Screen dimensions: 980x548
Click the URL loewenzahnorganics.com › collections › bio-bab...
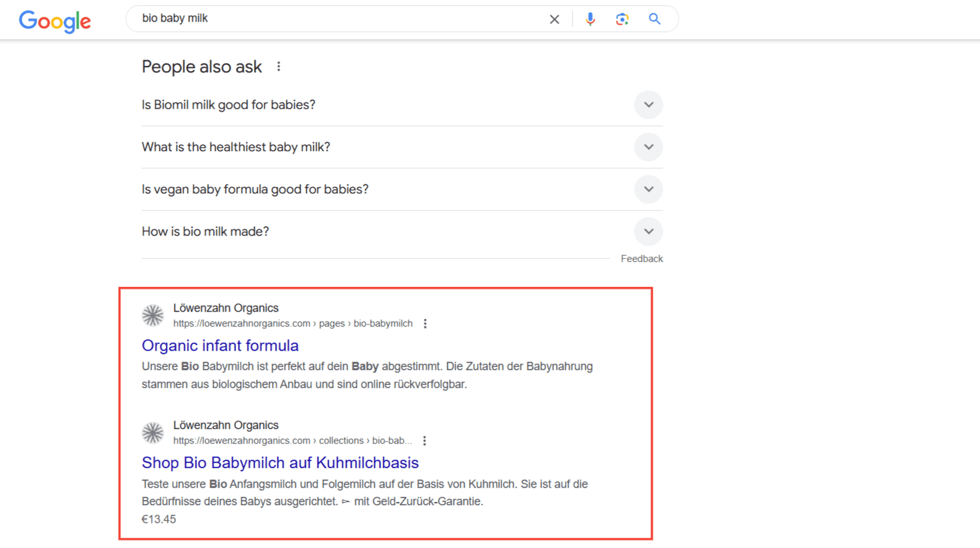(293, 441)
